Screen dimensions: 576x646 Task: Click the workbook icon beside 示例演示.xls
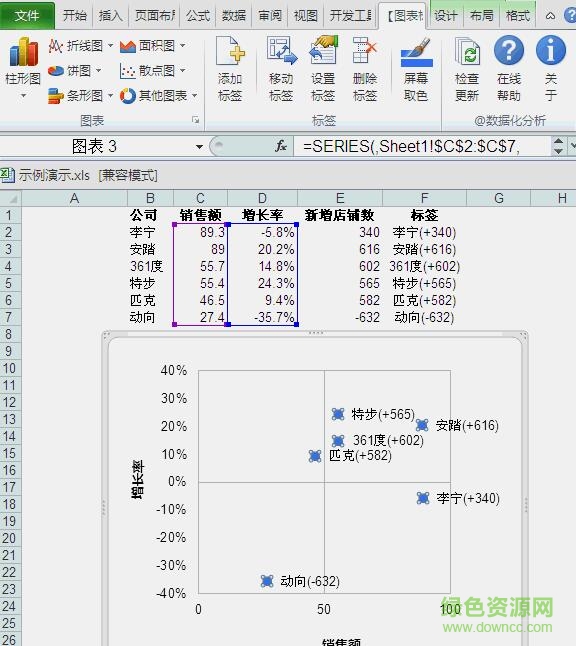pyautogui.click(x=7, y=175)
